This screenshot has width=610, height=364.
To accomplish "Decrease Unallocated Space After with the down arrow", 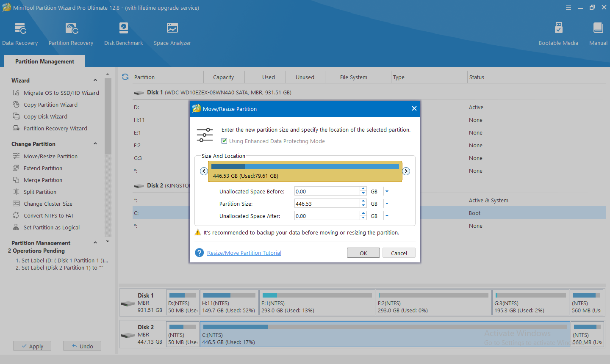I will pyautogui.click(x=363, y=218).
